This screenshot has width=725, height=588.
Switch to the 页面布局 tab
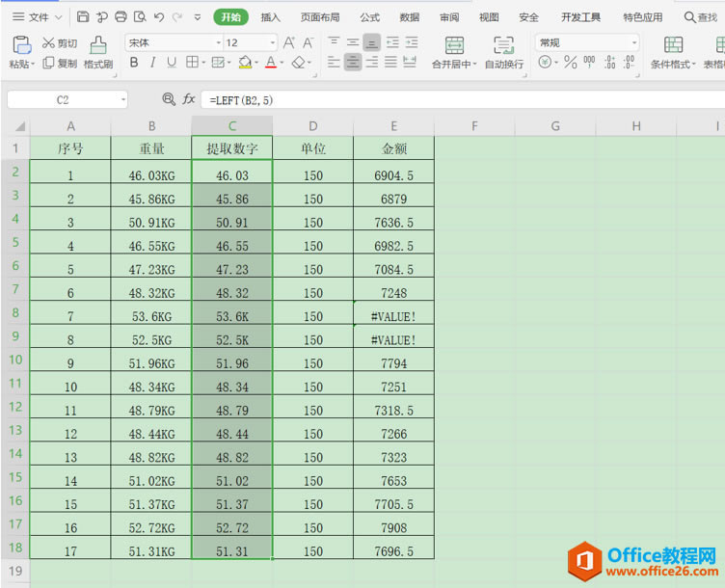tap(320, 17)
